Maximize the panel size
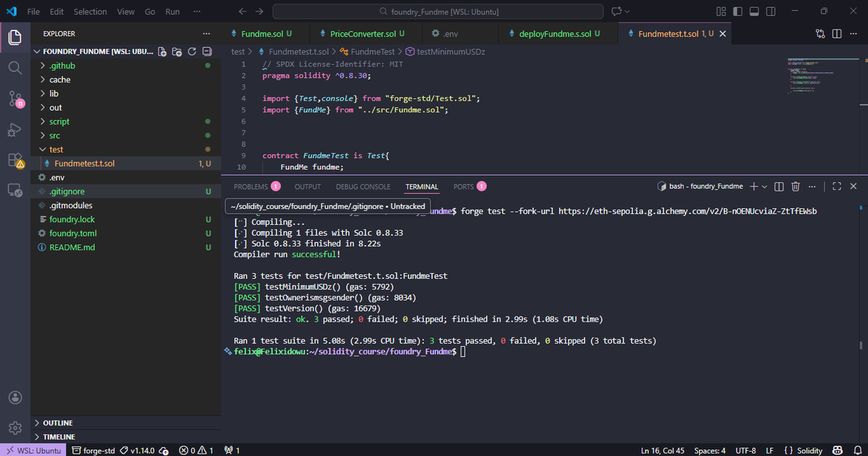 [837, 186]
